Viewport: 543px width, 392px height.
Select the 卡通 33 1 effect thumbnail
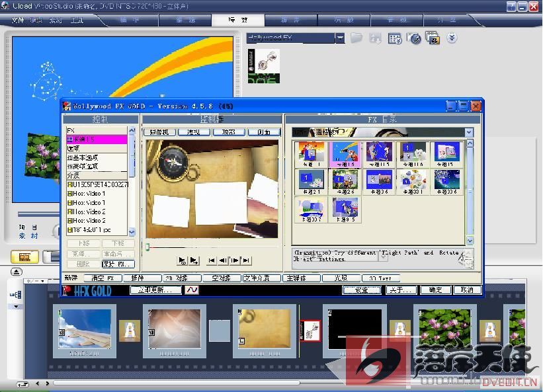pyautogui.click(x=413, y=182)
